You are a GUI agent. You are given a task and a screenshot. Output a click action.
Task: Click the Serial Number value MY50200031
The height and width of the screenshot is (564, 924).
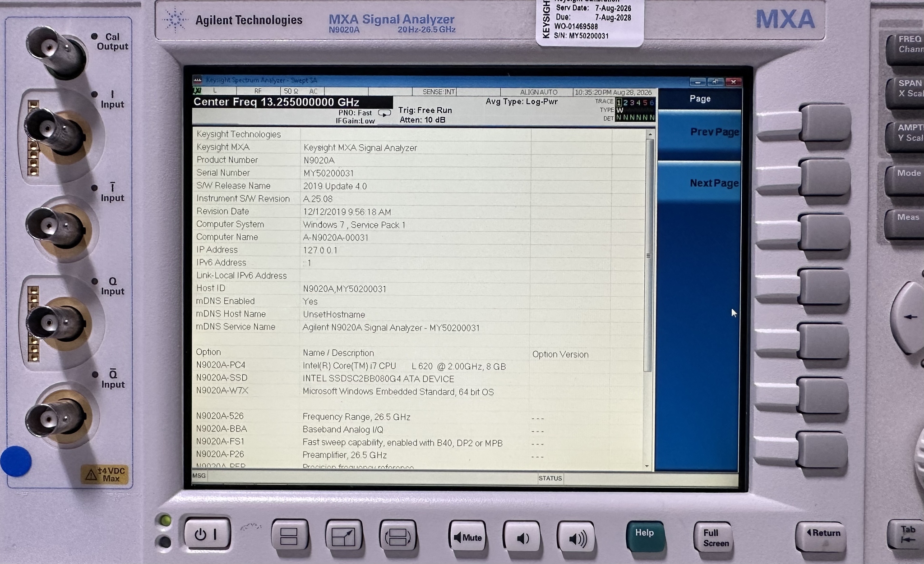(x=328, y=173)
